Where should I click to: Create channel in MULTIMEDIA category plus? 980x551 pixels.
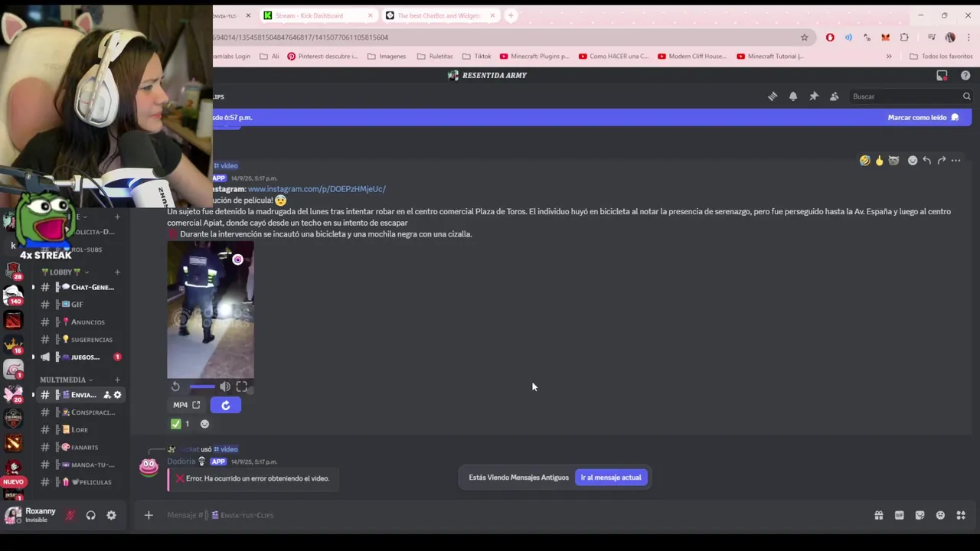117,380
